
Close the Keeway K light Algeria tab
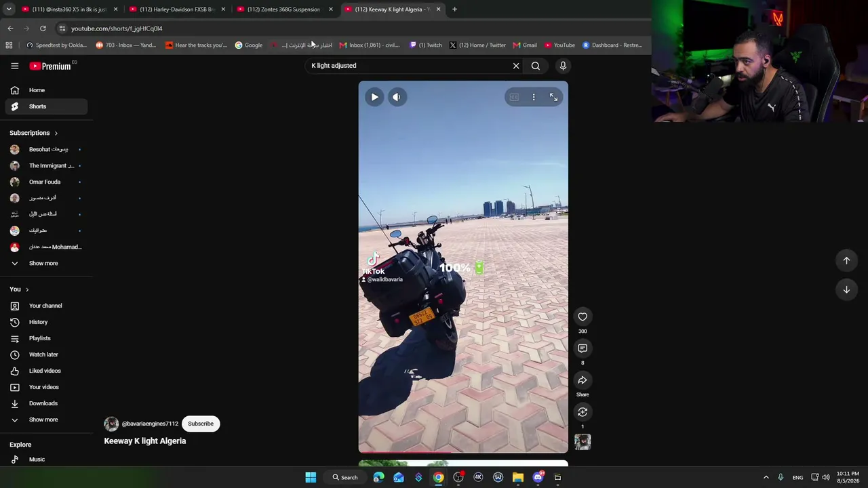438,9
